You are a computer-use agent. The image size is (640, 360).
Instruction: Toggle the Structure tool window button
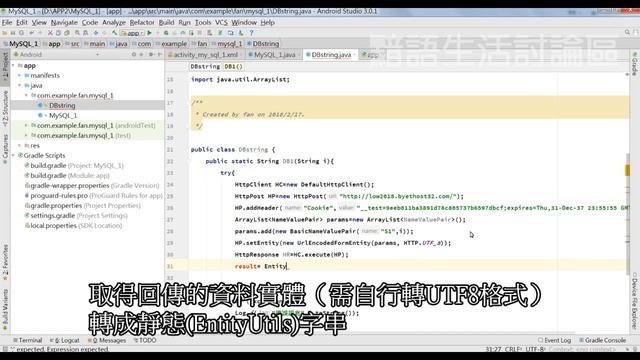pyautogui.click(x=5, y=108)
